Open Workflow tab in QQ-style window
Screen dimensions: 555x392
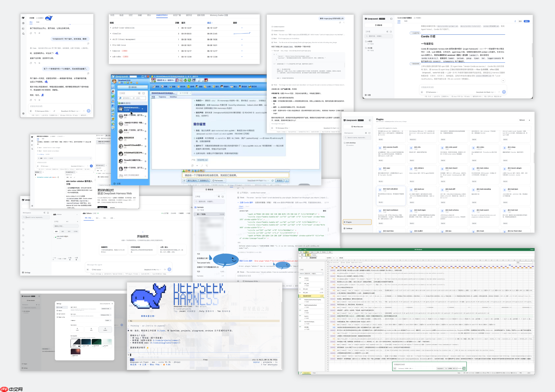pyautogui.click(x=173, y=97)
